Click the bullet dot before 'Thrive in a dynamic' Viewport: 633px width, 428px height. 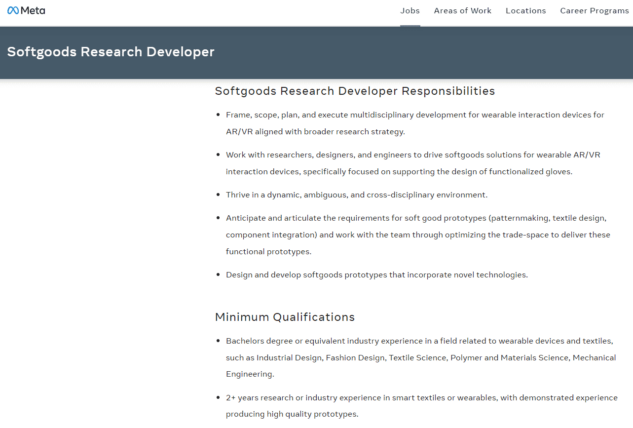pyautogui.click(x=219, y=194)
